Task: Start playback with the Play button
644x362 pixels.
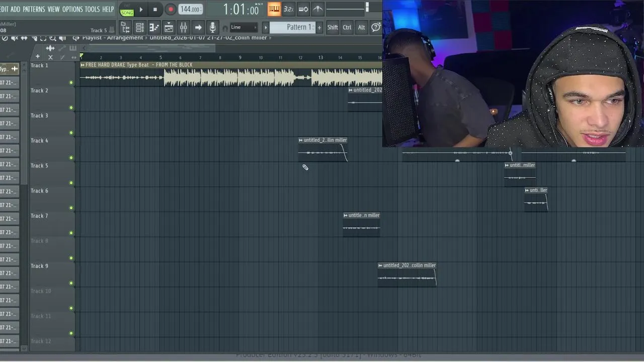Action: (141, 9)
